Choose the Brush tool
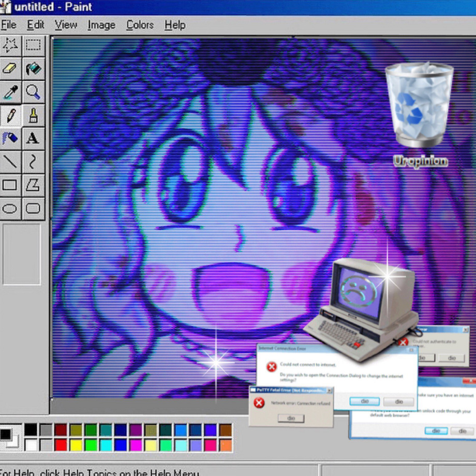The image size is (476, 476). [x=34, y=115]
